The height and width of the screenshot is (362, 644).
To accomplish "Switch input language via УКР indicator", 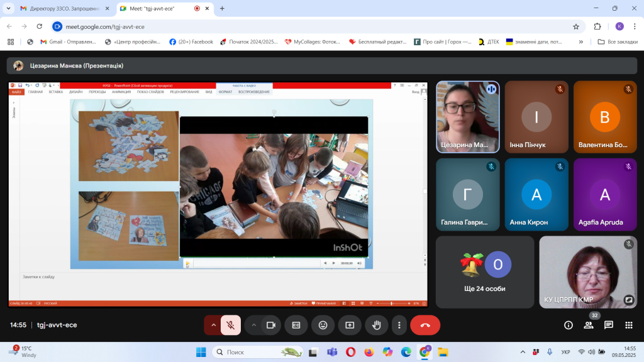I will click(x=565, y=352).
